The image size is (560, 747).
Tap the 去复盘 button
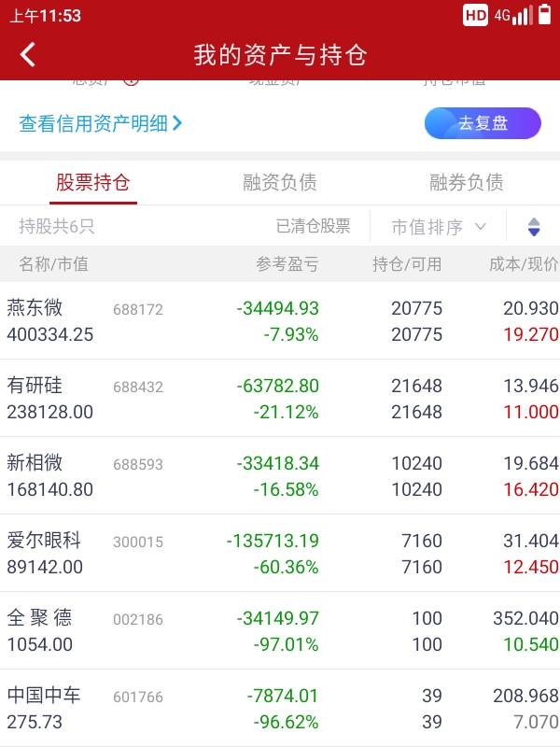point(483,123)
